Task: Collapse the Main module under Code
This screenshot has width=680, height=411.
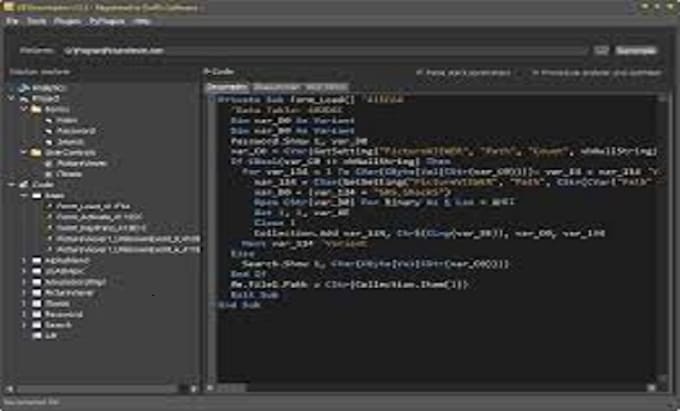Action: pos(24,196)
